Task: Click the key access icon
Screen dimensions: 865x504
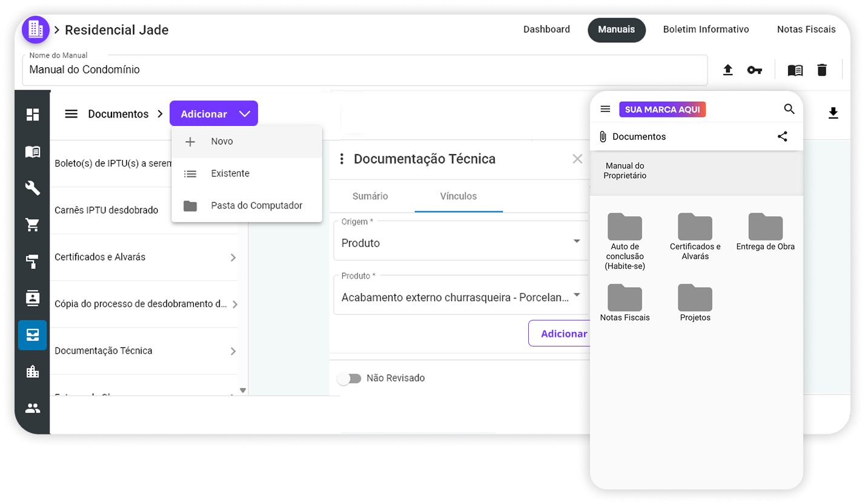Action: pyautogui.click(x=754, y=70)
